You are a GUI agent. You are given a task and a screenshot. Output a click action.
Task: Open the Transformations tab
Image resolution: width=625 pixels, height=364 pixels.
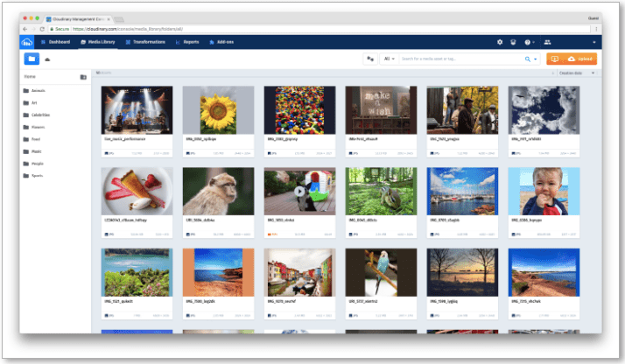tap(145, 42)
